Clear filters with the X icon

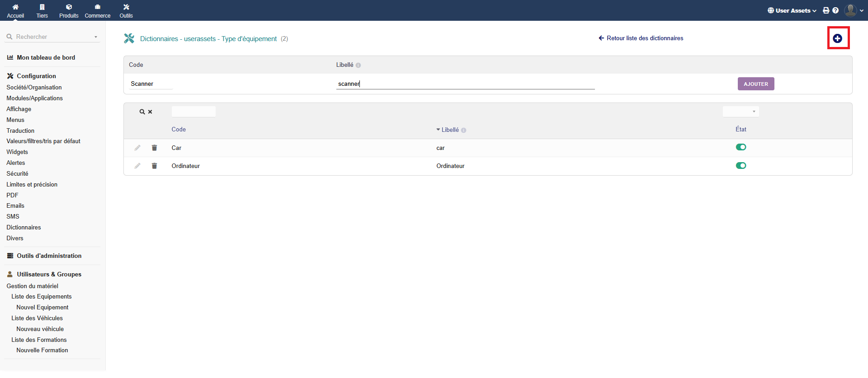(x=150, y=112)
